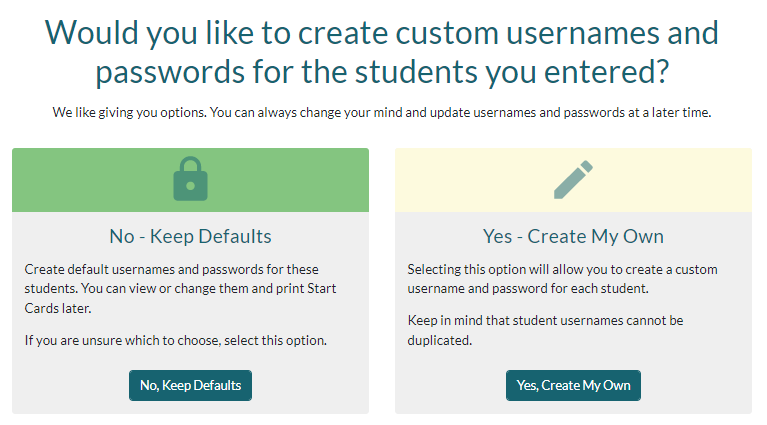Select the "Yes - Create My Own" card title
Viewport: 767px width, 425px height.
click(573, 237)
